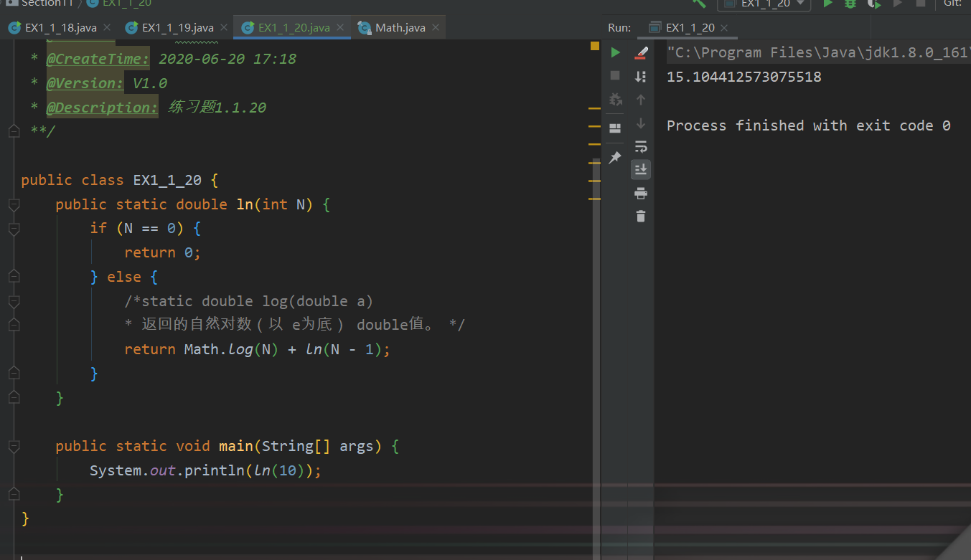Debug EX1_1_20 from top toolbar

pyautogui.click(x=850, y=4)
